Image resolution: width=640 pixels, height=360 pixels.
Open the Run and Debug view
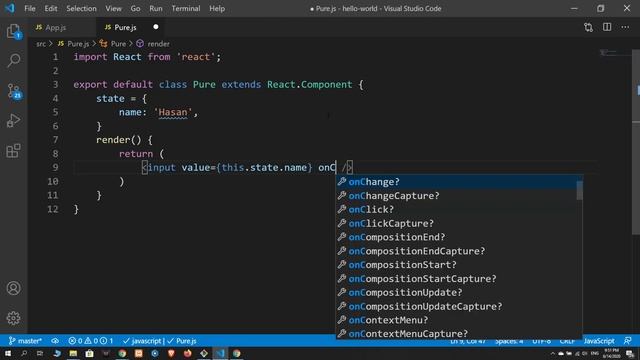coord(13,121)
